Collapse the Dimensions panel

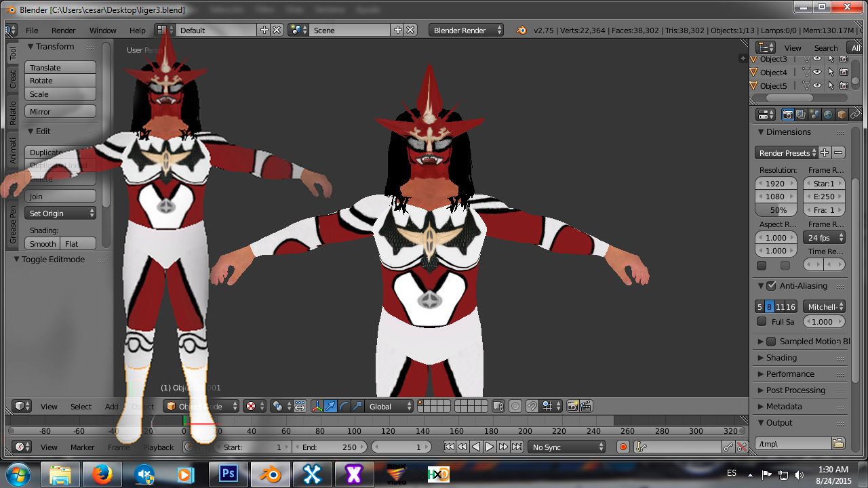click(x=788, y=131)
